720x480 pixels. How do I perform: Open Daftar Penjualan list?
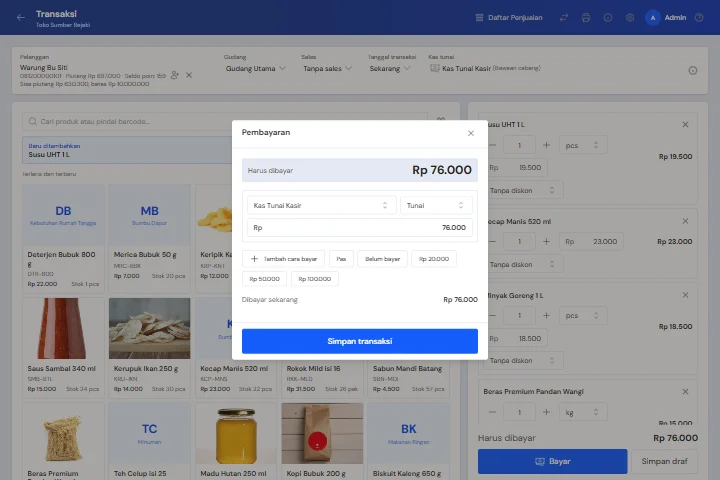[x=509, y=17]
